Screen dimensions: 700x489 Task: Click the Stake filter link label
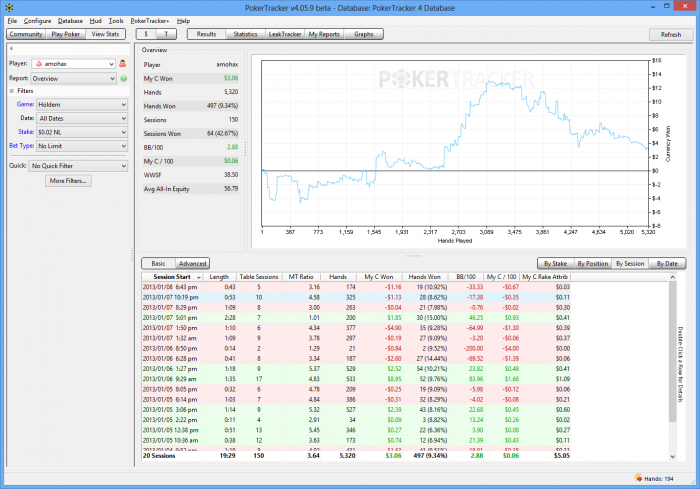pos(26,132)
